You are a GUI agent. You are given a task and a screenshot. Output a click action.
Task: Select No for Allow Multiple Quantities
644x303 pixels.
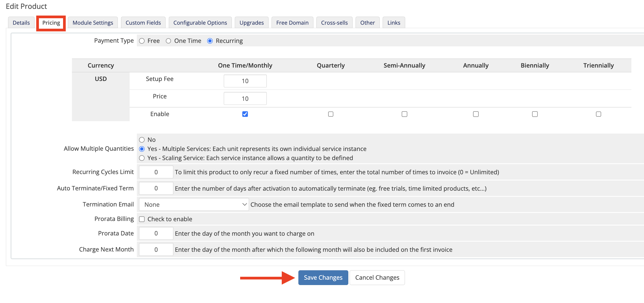click(142, 140)
